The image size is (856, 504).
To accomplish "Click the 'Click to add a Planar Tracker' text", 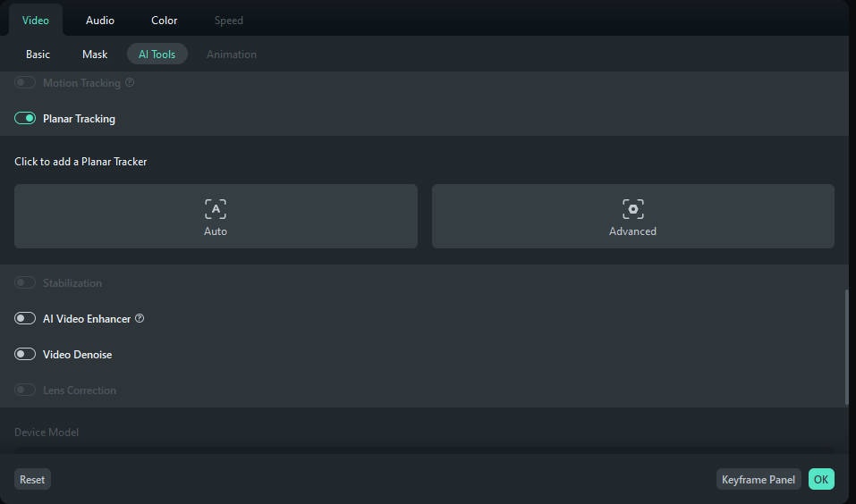I will tap(81, 162).
